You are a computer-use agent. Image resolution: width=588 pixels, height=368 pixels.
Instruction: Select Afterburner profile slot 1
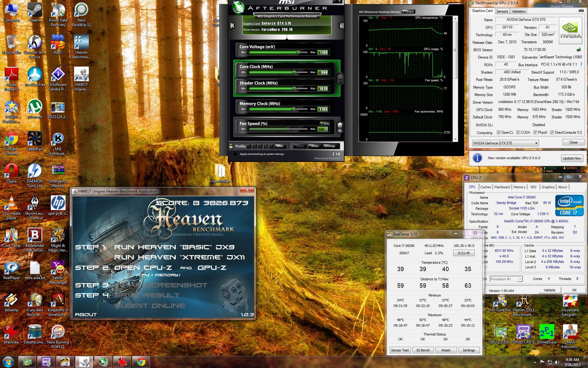(250, 146)
